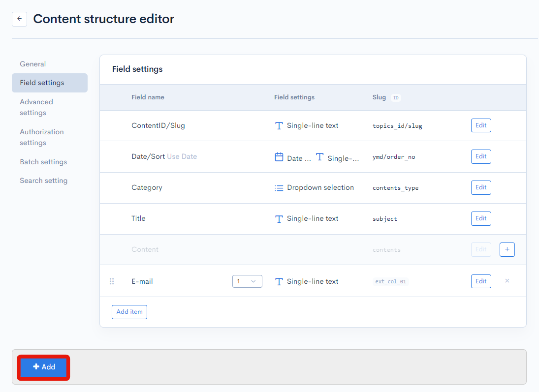Click the calendar Date icon on Date/Sort row

pos(279,156)
